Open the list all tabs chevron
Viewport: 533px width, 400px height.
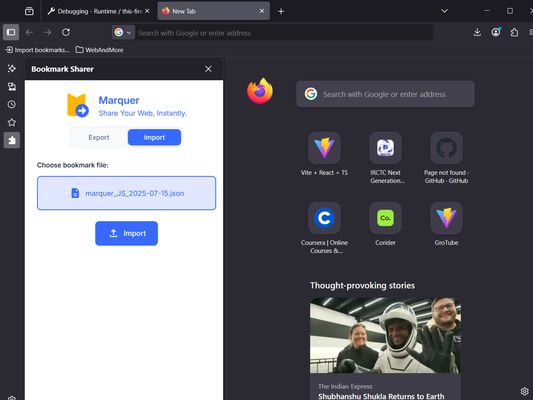point(444,11)
